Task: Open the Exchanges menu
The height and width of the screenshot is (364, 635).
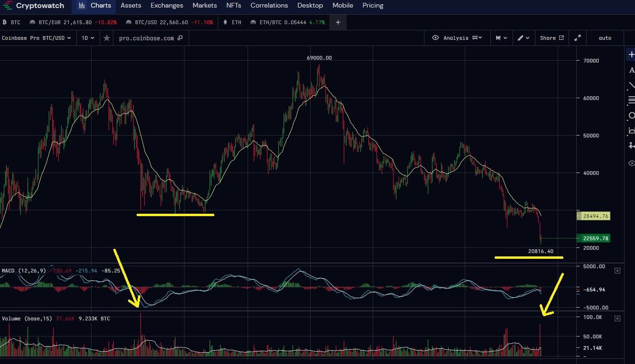Action: [x=167, y=6]
